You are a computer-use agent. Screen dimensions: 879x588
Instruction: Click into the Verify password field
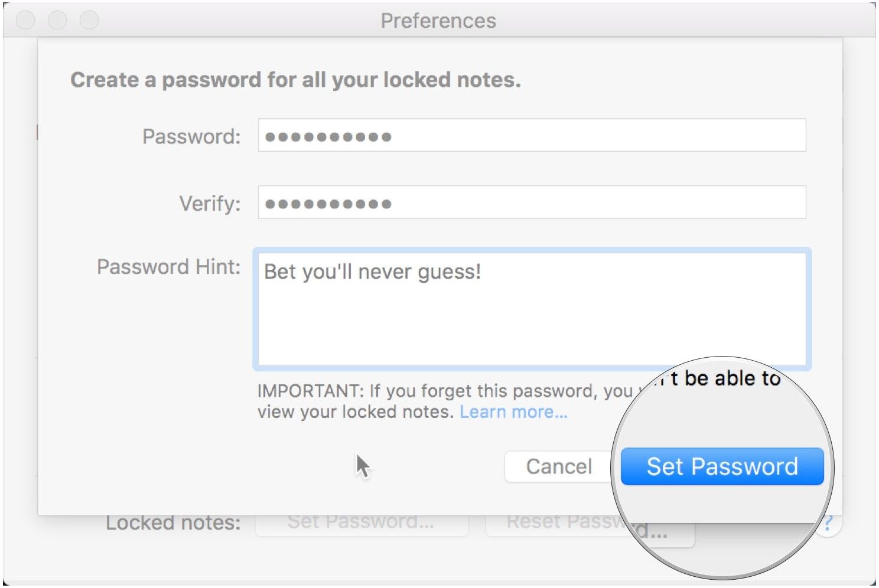pos(532,202)
